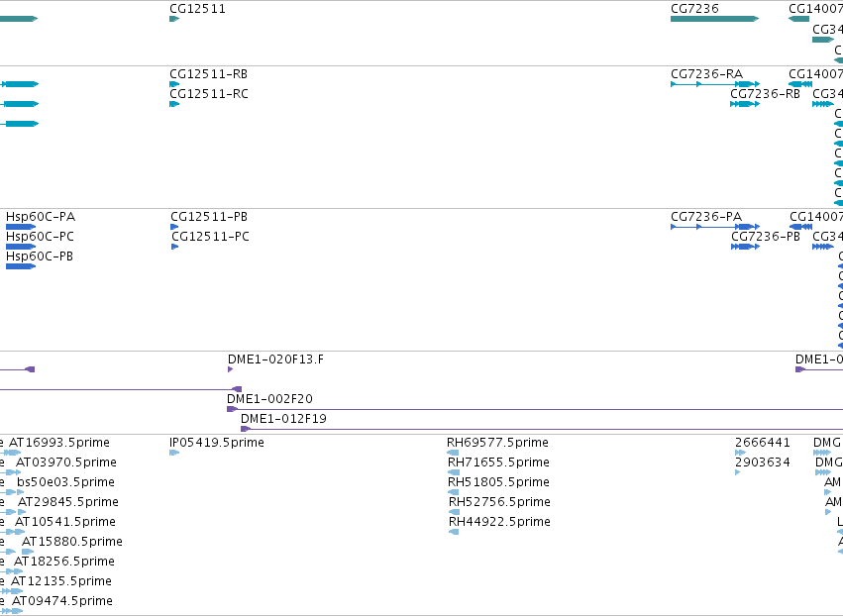
Task: Click the AT15880.5prime EST label
Action: coord(72,542)
